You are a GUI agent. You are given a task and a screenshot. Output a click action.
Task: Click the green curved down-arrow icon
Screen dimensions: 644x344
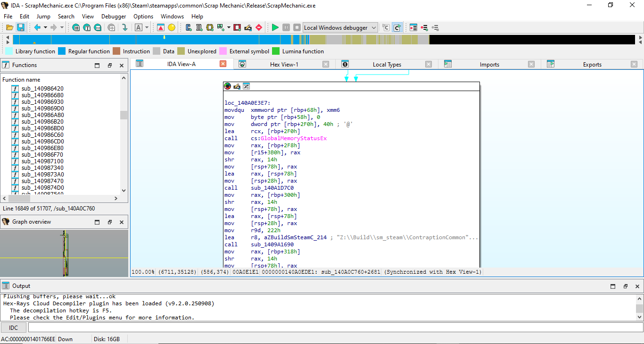[x=124, y=27]
